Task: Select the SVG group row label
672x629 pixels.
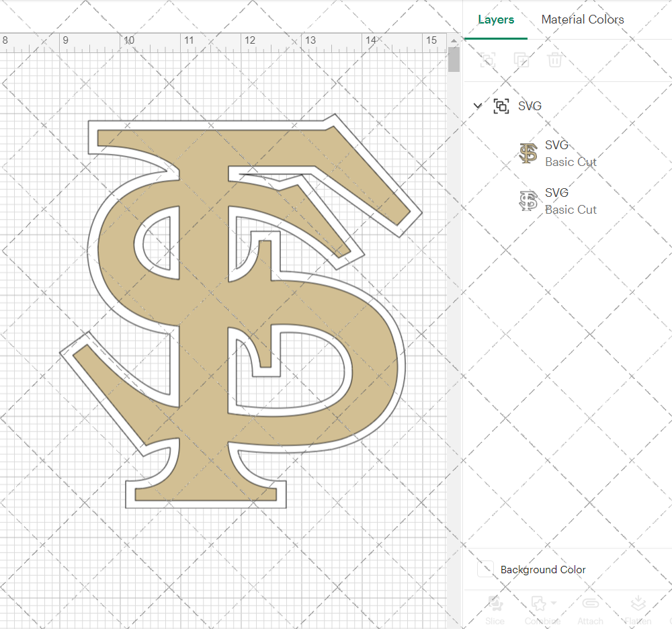Action: [530, 106]
